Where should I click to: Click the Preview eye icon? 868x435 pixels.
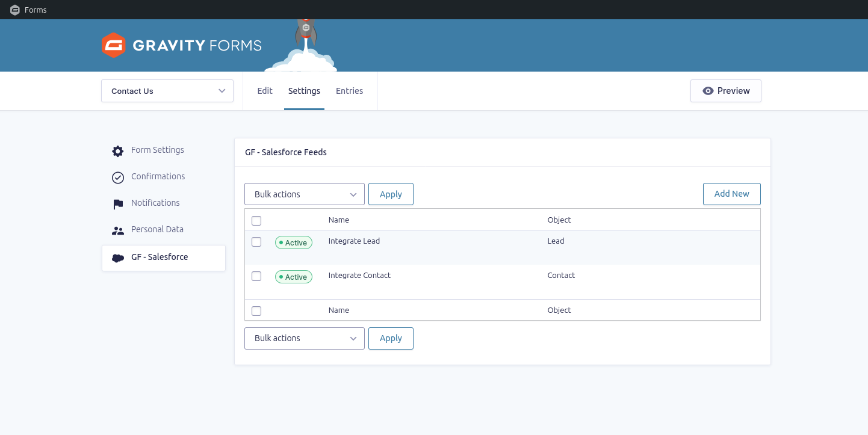tap(708, 91)
